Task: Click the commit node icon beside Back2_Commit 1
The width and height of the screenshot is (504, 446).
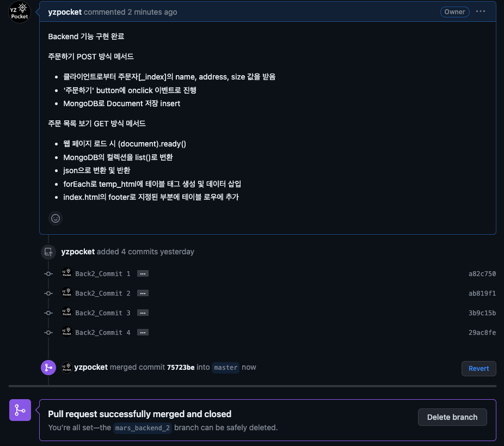Action: 48,274
